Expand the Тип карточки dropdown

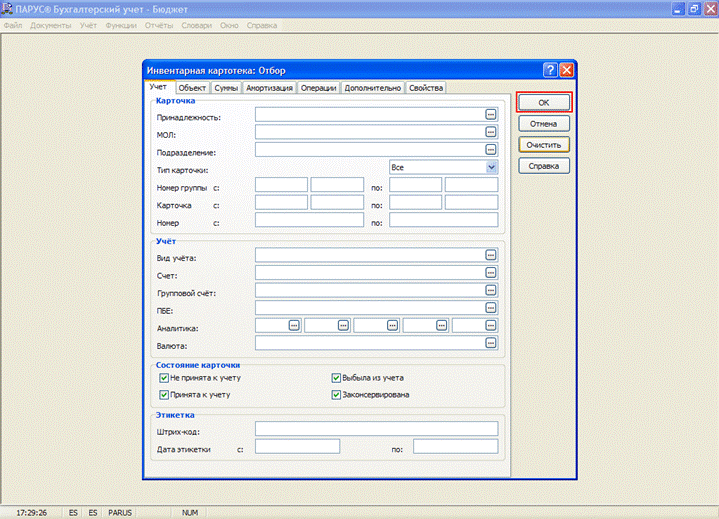[x=491, y=167]
